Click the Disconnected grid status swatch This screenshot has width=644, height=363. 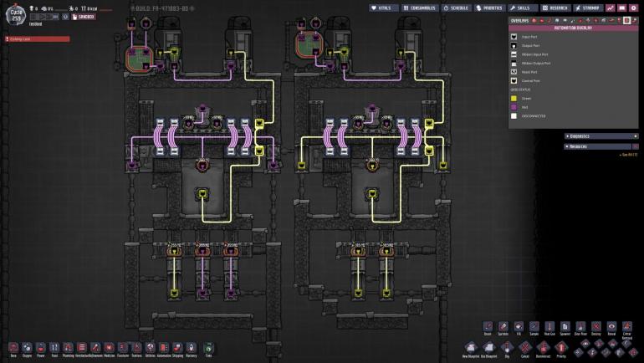(514, 116)
